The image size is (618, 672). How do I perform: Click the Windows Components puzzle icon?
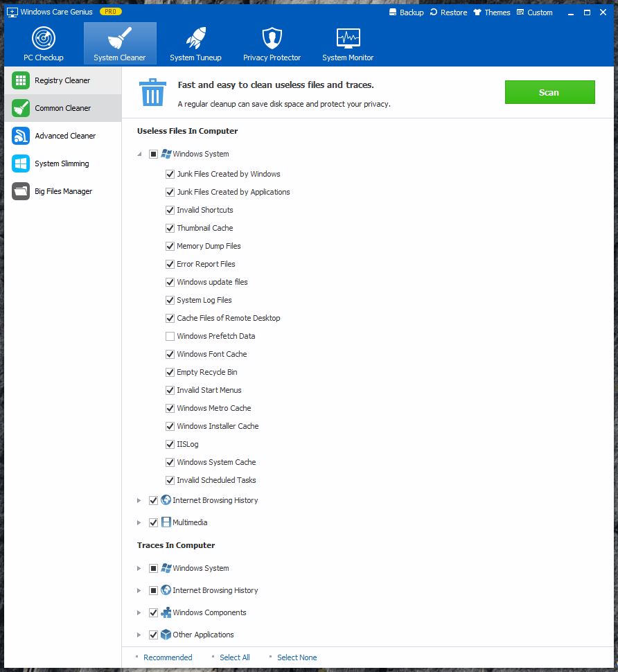click(x=166, y=612)
